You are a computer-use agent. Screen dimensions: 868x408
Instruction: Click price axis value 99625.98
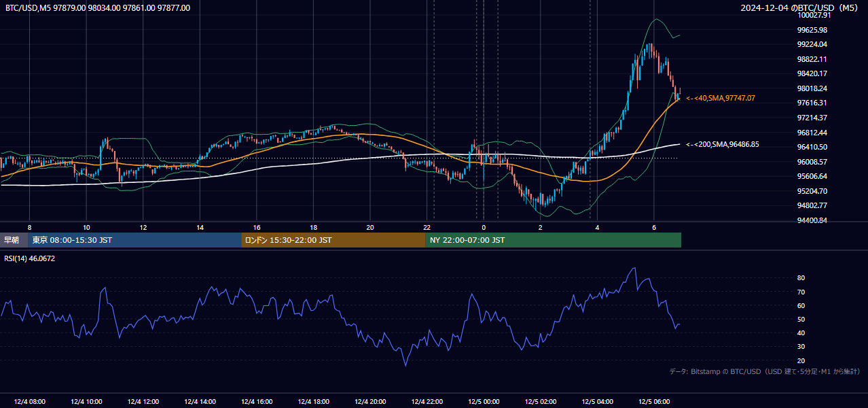point(812,30)
